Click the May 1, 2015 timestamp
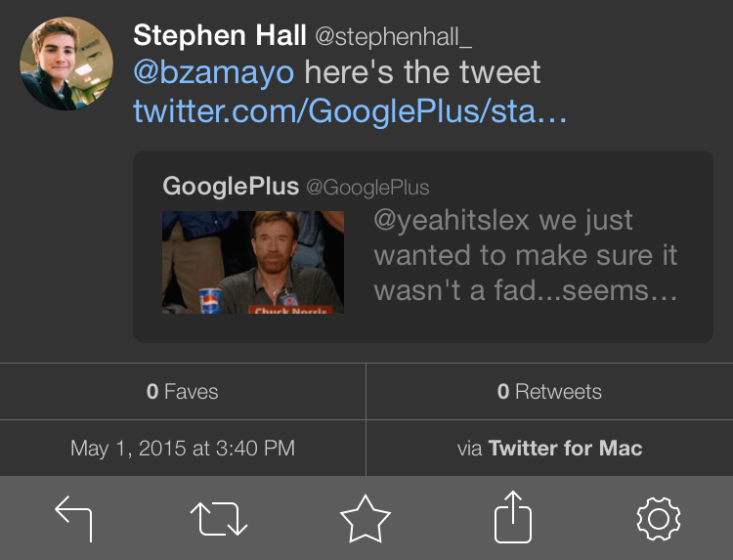733x560 pixels. [x=183, y=449]
